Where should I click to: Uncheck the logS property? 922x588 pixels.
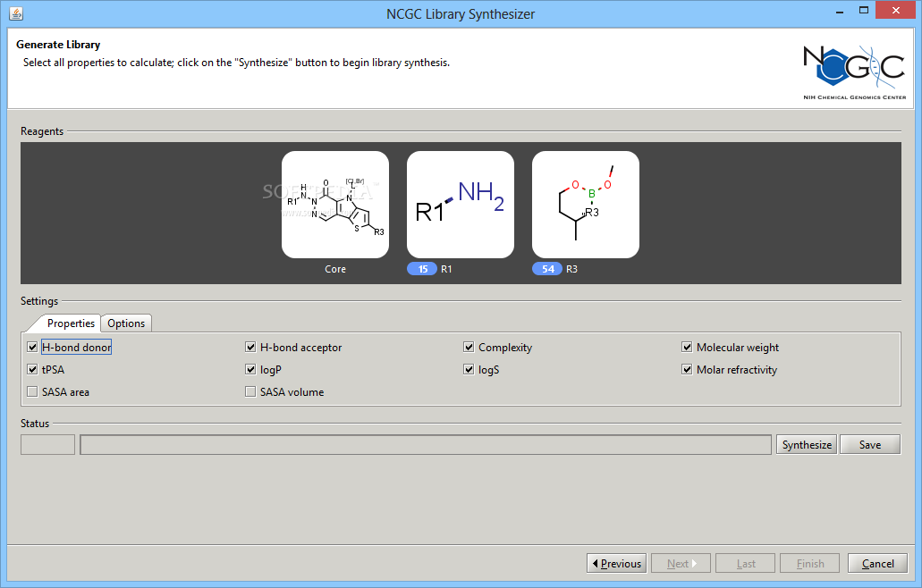[469, 369]
